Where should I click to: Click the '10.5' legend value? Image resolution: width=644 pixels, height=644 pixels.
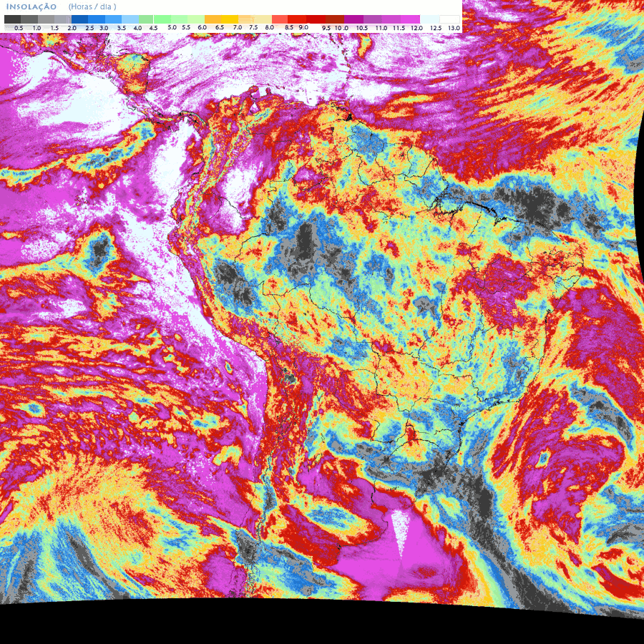click(362, 28)
